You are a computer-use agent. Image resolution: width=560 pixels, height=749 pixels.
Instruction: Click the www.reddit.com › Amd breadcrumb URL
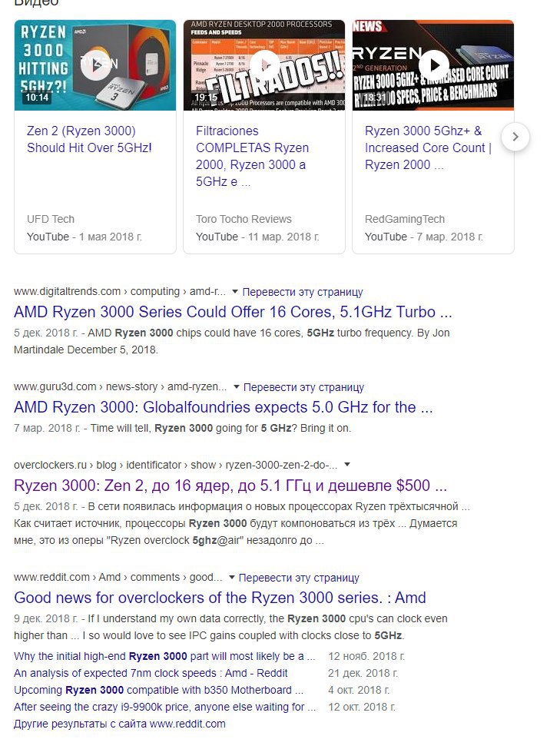click(x=118, y=578)
